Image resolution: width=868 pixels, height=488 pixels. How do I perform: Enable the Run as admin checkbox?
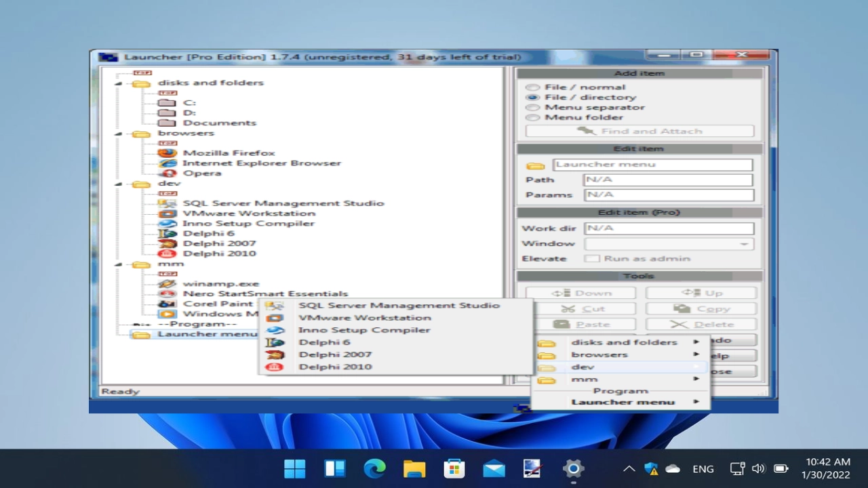(592, 259)
